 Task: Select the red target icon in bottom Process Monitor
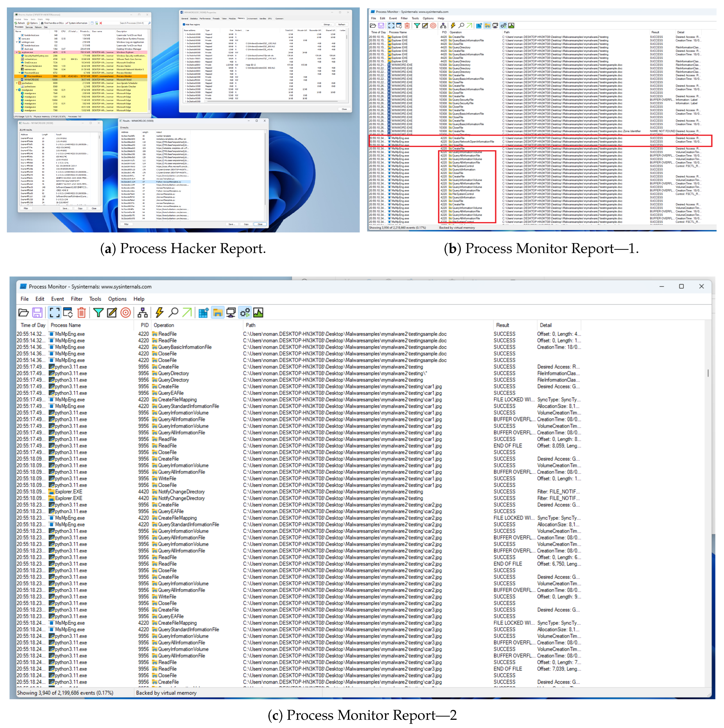(126, 312)
